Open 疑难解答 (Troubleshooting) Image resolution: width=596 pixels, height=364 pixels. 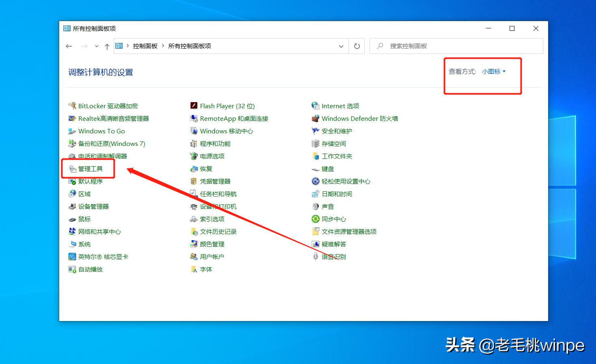coord(334,244)
